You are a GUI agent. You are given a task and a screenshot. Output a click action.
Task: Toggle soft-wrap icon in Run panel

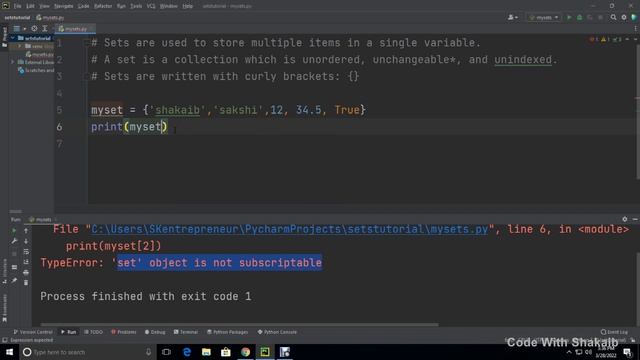click(x=26, y=251)
